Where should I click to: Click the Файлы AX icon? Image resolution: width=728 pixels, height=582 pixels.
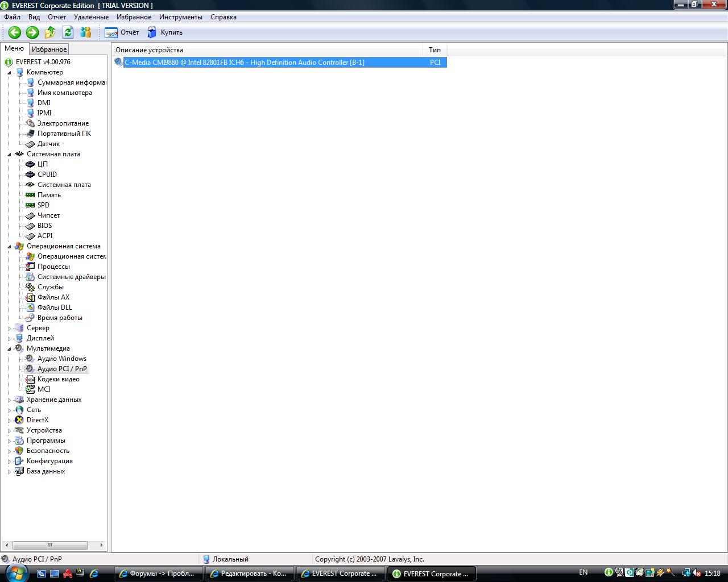coord(31,297)
